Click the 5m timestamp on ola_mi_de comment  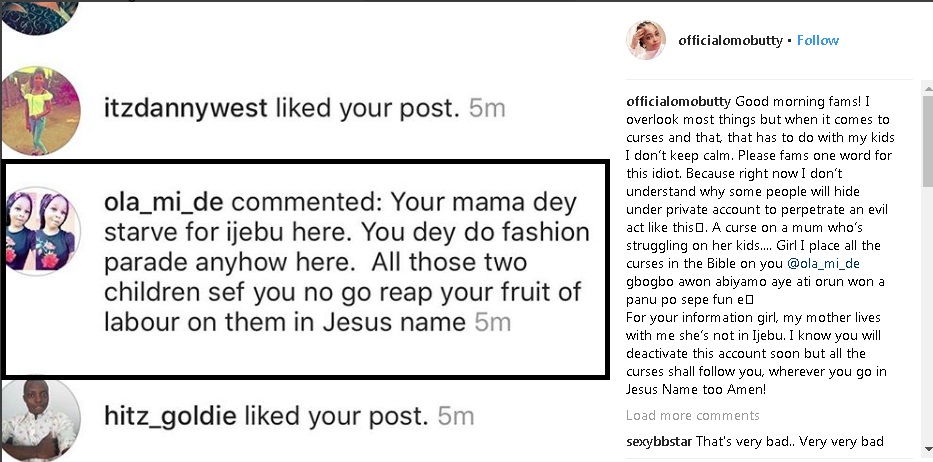[x=493, y=322]
